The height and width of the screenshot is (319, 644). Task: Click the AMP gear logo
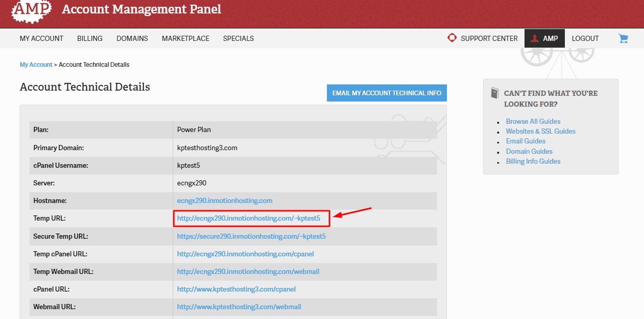(x=32, y=10)
